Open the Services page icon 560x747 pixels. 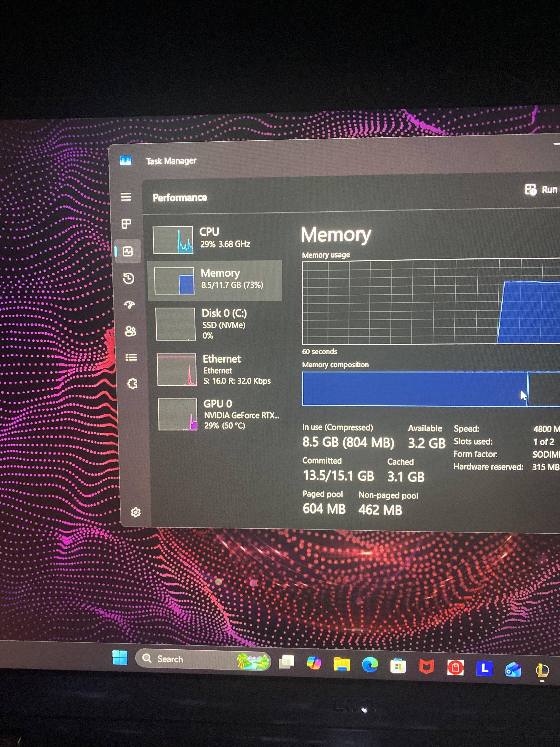coord(132,384)
